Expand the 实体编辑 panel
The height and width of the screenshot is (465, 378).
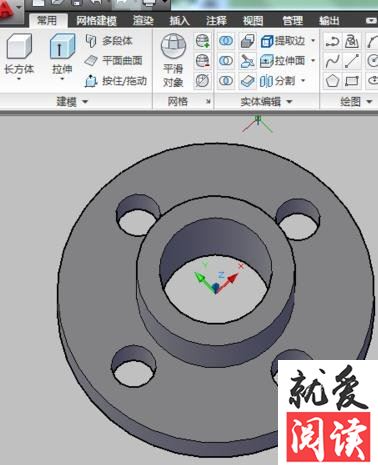(267, 101)
